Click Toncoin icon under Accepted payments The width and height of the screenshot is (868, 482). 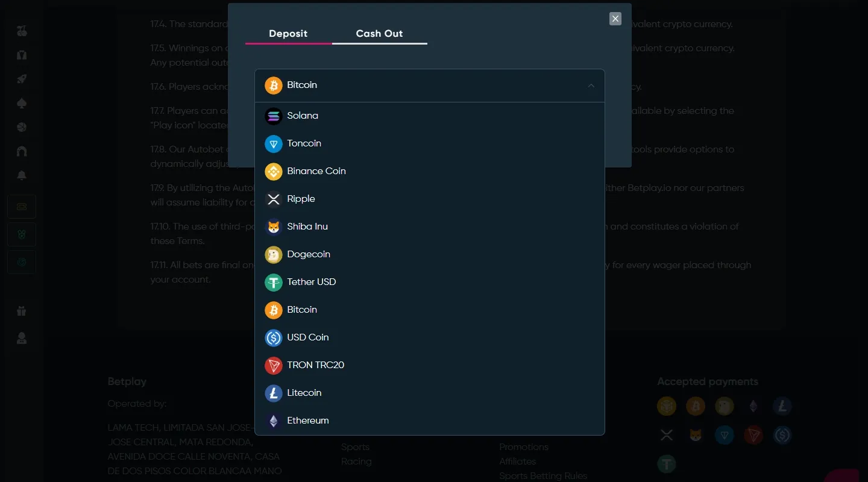coord(725,435)
